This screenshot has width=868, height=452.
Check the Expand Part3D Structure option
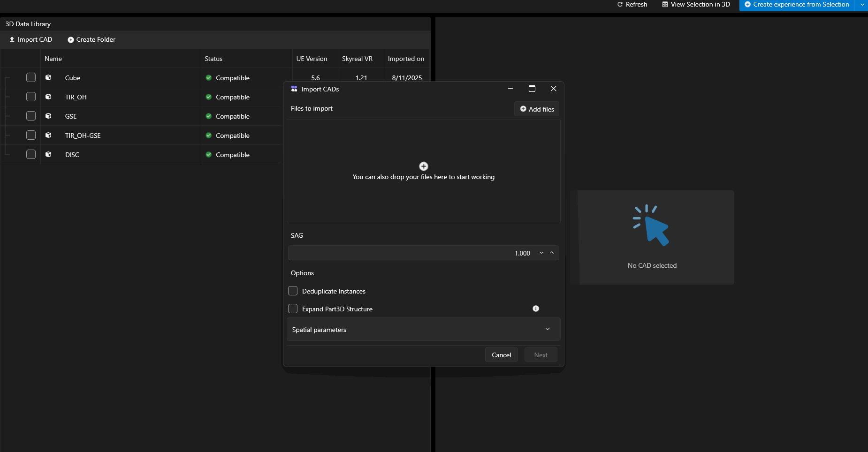pyautogui.click(x=293, y=309)
